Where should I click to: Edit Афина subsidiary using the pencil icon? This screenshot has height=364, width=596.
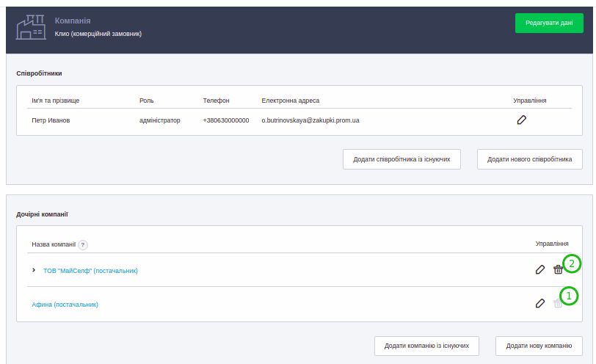click(x=539, y=303)
